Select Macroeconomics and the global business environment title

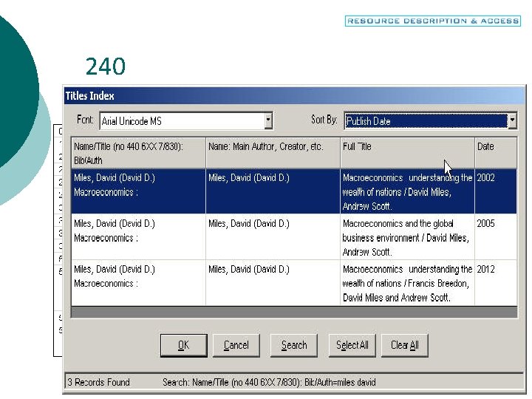click(x=407, y=237)
